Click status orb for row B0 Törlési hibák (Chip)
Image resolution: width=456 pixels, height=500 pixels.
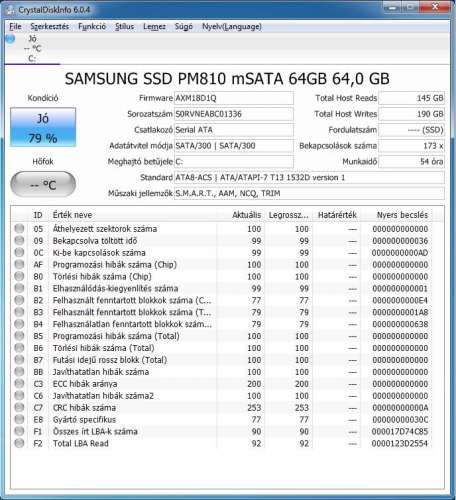(x=19, y=276)
